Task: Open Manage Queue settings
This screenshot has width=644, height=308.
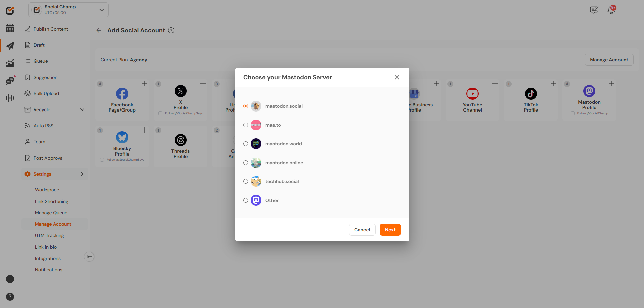Action: tap(51, 213)
